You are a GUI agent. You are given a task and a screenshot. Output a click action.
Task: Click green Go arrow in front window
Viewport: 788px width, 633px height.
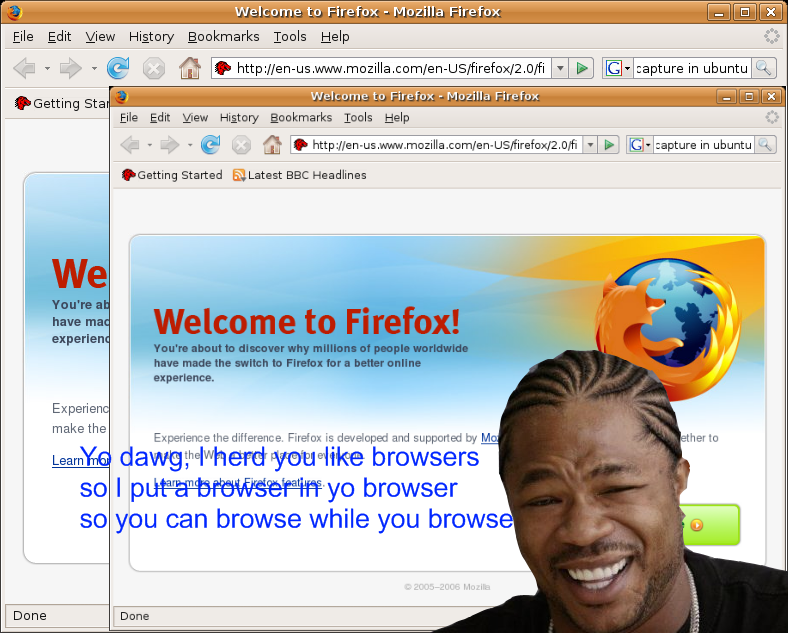[609, 145]
